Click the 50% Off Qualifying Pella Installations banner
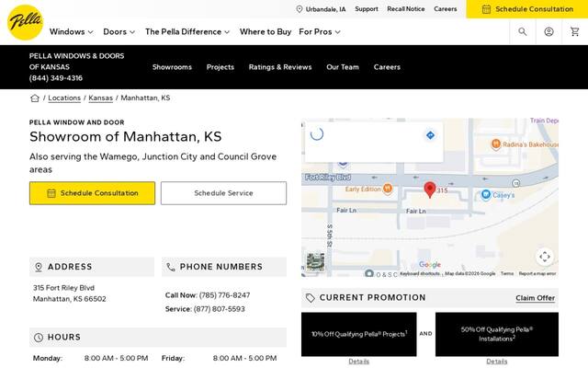Image resolution: width=588 pixels, height=368 pixels. point(497,334)
